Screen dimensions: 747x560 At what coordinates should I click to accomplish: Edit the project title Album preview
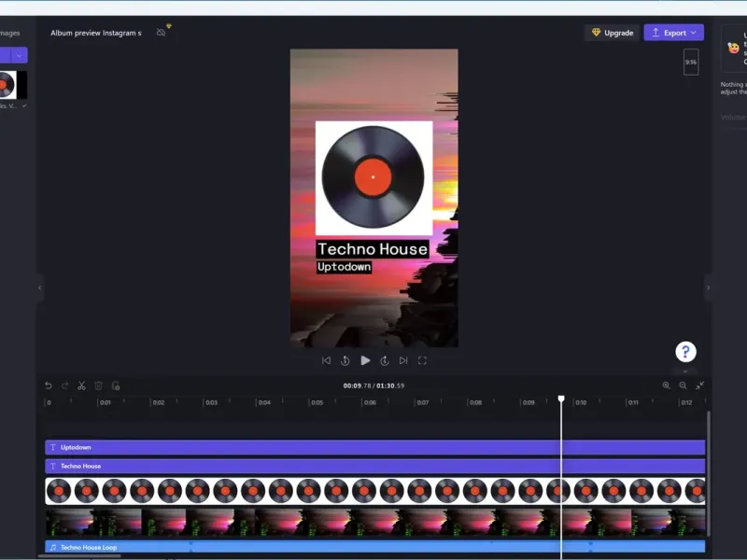[x=96, y=33]
